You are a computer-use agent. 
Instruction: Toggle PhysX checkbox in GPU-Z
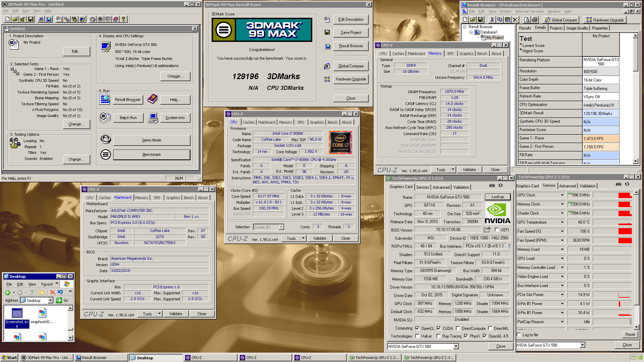pyautogui.click(x=466, y=336)
